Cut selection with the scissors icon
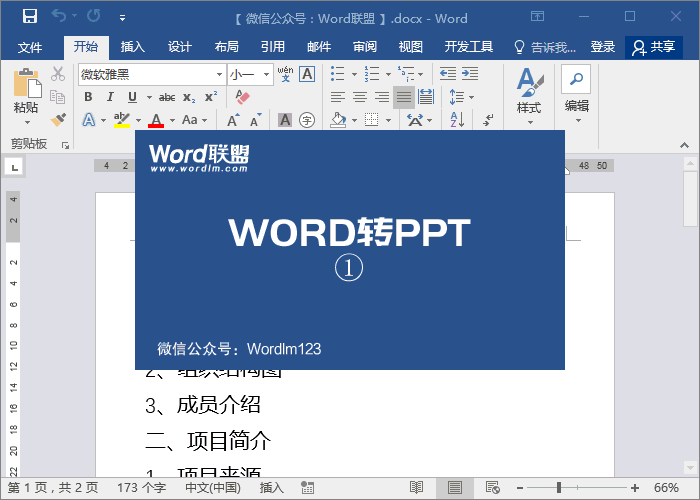Viewport: 700px width, 500px height. [58, 74]
